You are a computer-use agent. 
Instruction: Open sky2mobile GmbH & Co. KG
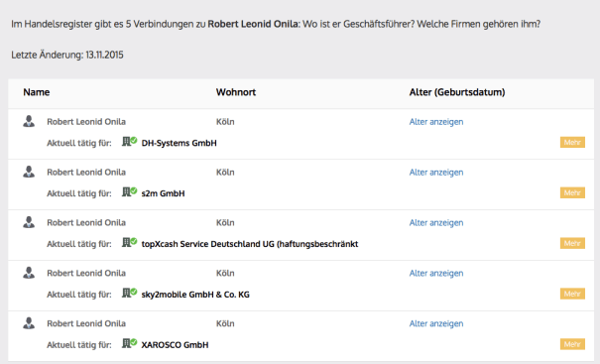tap(195, 295)
